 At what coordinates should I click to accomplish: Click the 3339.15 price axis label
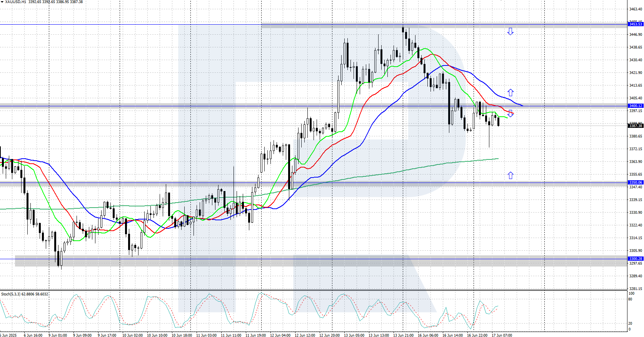click(x=636, y=200)
